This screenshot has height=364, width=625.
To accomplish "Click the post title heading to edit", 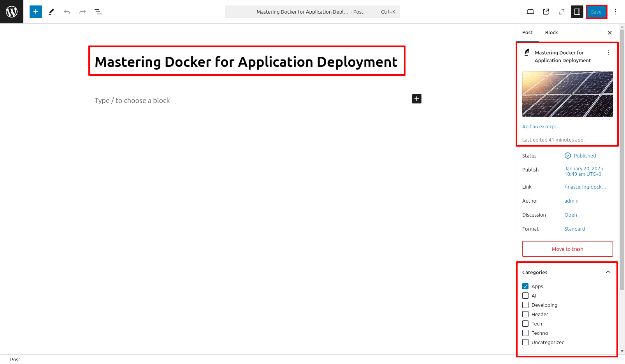I will [x=246, y=62].
